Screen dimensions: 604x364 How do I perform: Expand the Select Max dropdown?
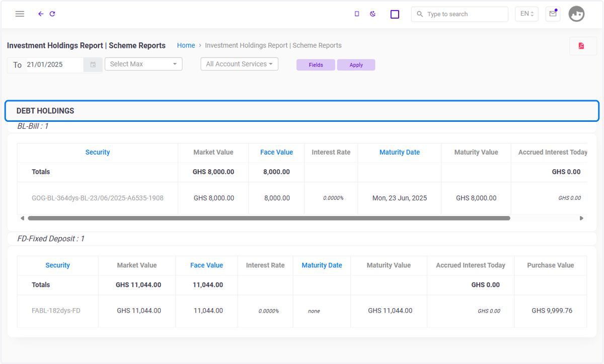[143, 64]
